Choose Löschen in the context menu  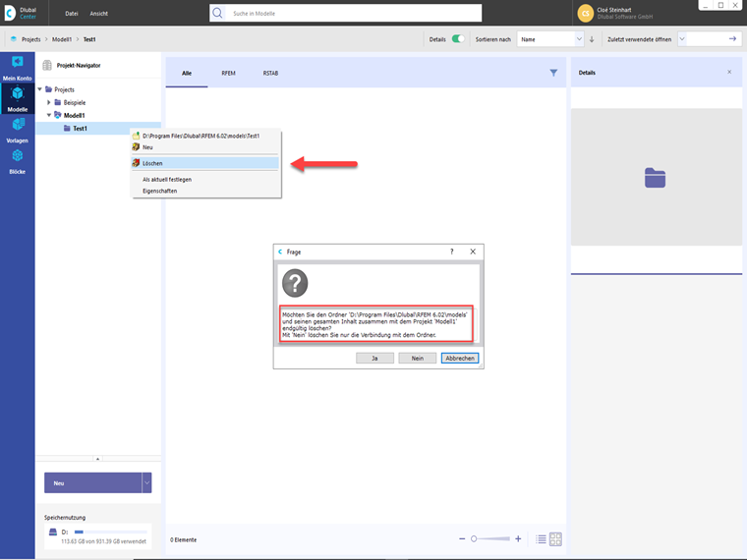click(x=205, y=163)
